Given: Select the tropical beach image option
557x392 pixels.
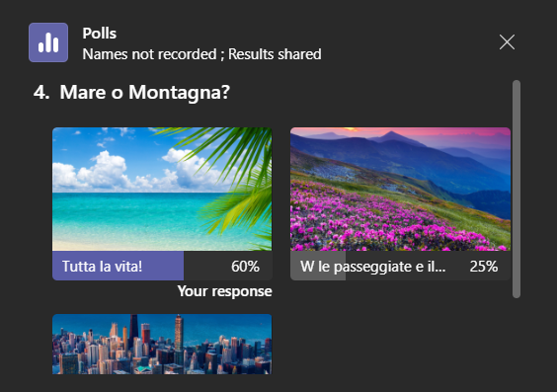Looking at the screenshot, I should [x=162, y=189].
